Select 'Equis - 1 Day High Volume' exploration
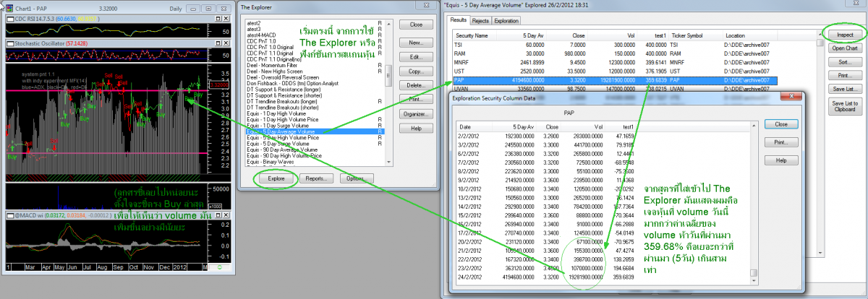 (315, 113)
